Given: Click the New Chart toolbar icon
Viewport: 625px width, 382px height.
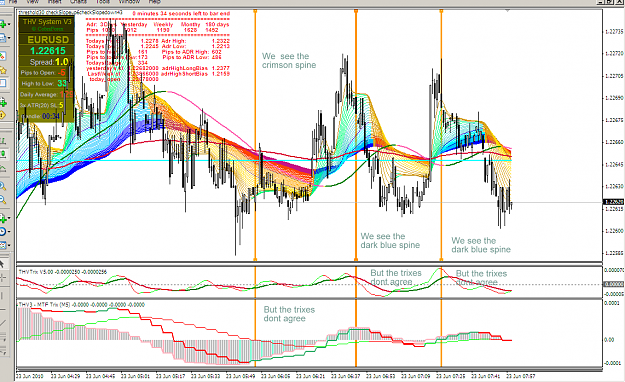Looking at the screenshot, I should 3,24.
